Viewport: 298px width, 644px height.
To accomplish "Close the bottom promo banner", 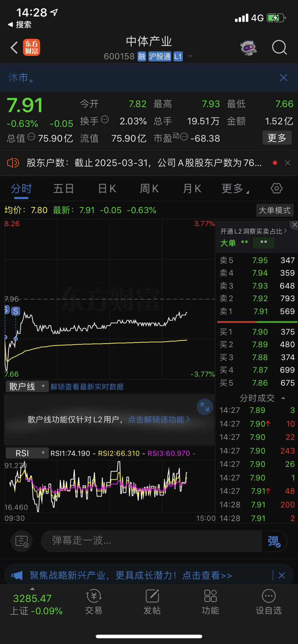I will [x=282, y=575].
